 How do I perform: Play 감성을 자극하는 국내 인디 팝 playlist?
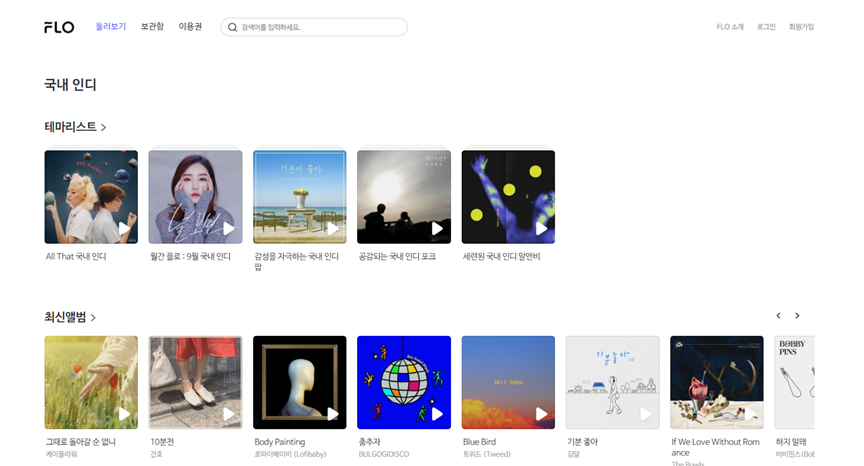[332, 229]
